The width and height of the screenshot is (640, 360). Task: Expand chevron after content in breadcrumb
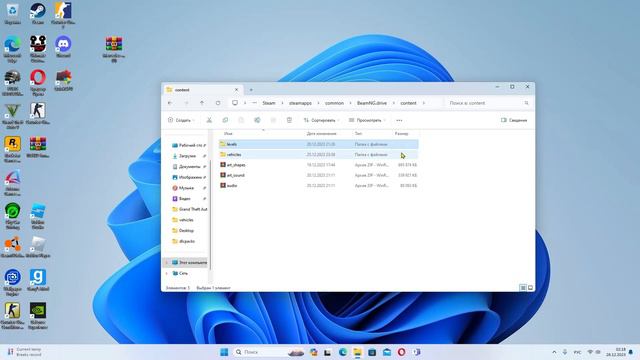click(x=424, y=103)
